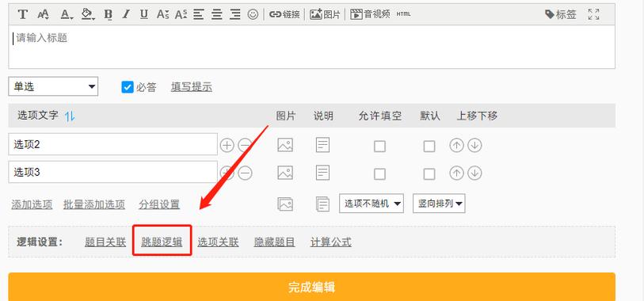This screenshot has height=301, width=644.
Task: Remove the 选项3 option
Action: point(246,173)
